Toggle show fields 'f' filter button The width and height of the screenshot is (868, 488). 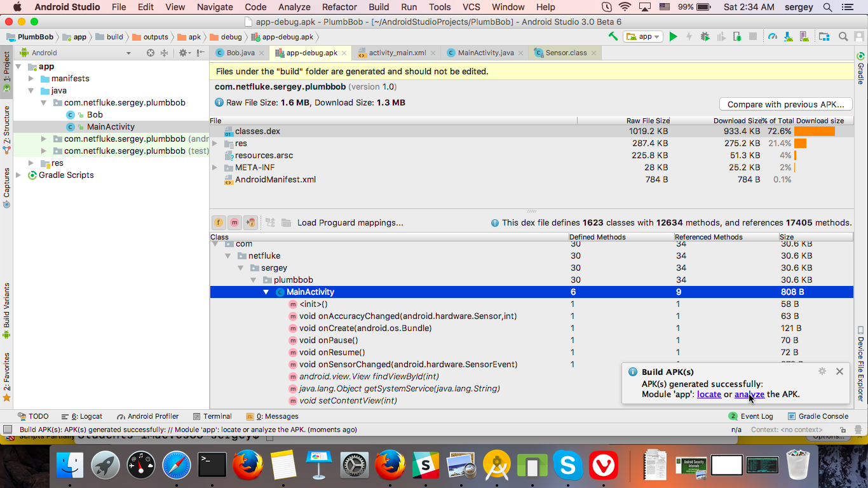219,222
